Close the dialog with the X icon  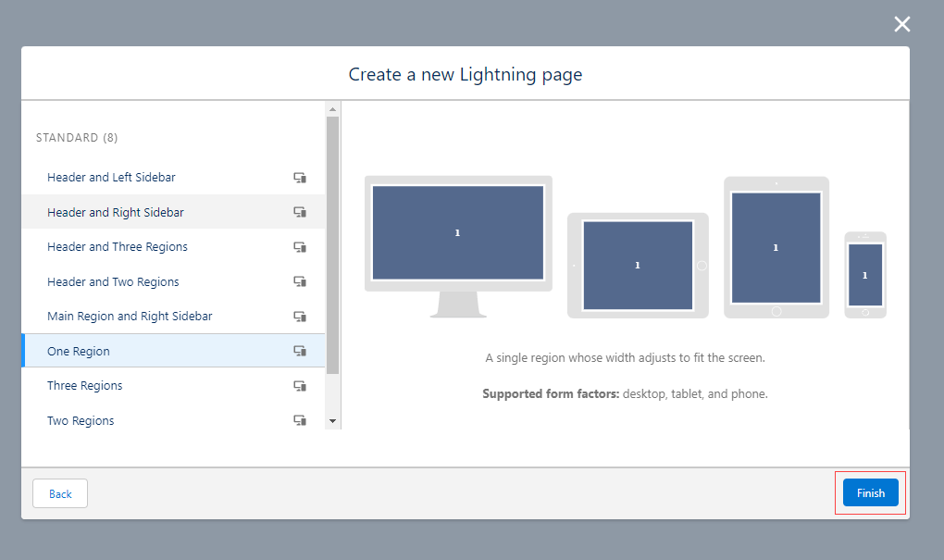(x=902, y=24)
